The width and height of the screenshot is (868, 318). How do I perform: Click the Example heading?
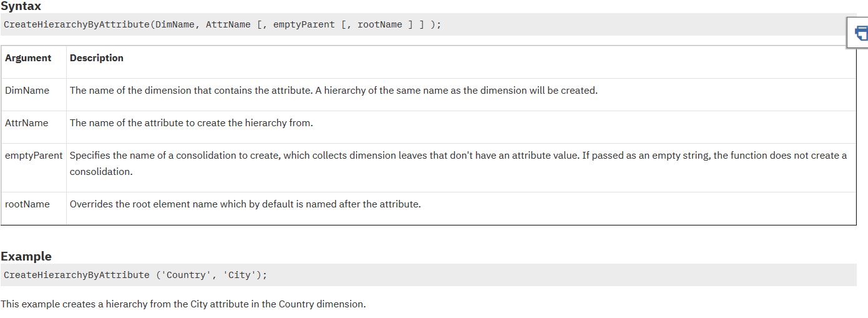pos(26,257)
